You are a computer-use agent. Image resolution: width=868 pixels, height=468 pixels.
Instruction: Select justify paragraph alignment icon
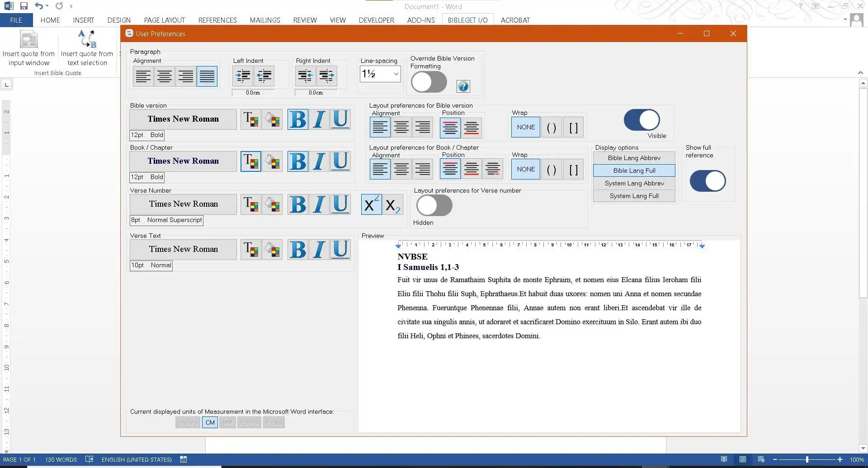click(x=207, y=76)
